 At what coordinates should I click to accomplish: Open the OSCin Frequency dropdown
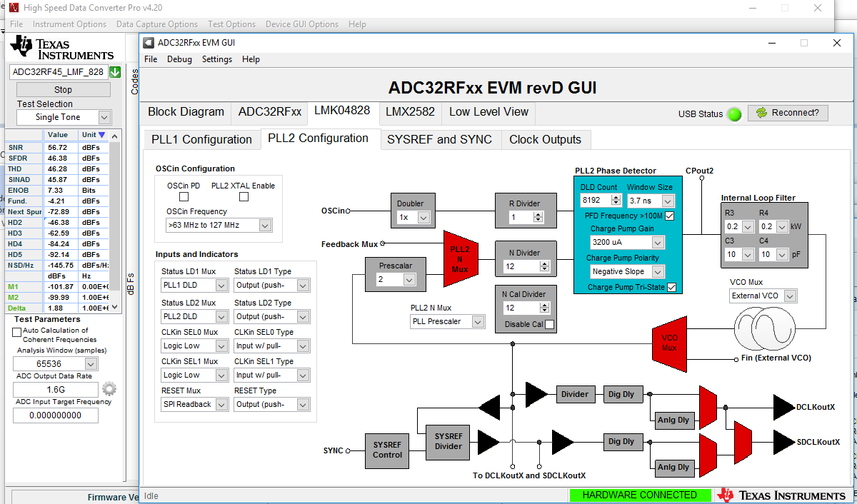(265, 226)
